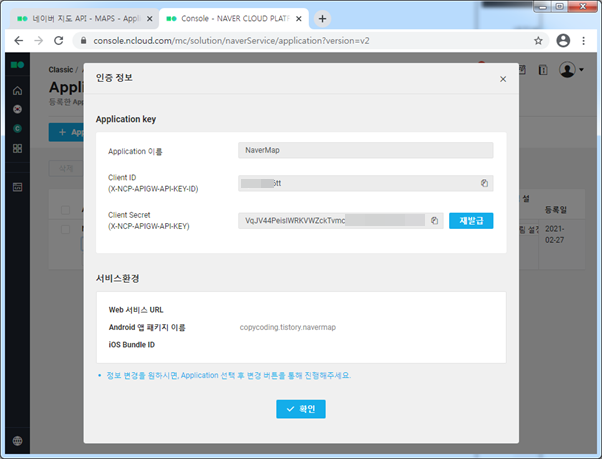Copy the Client Secret value
This screenshot has width=602, height=459.
point(434,221)
